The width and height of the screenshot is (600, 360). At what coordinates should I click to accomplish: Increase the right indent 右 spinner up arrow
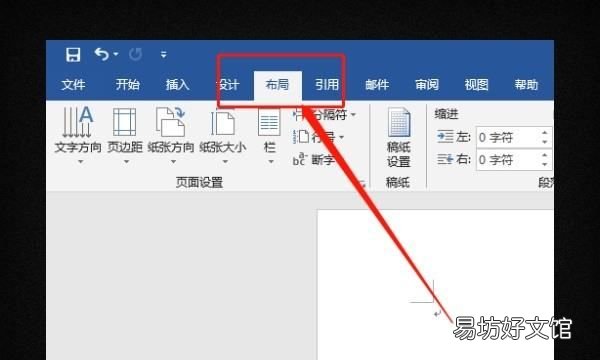(x=546, y=155)
